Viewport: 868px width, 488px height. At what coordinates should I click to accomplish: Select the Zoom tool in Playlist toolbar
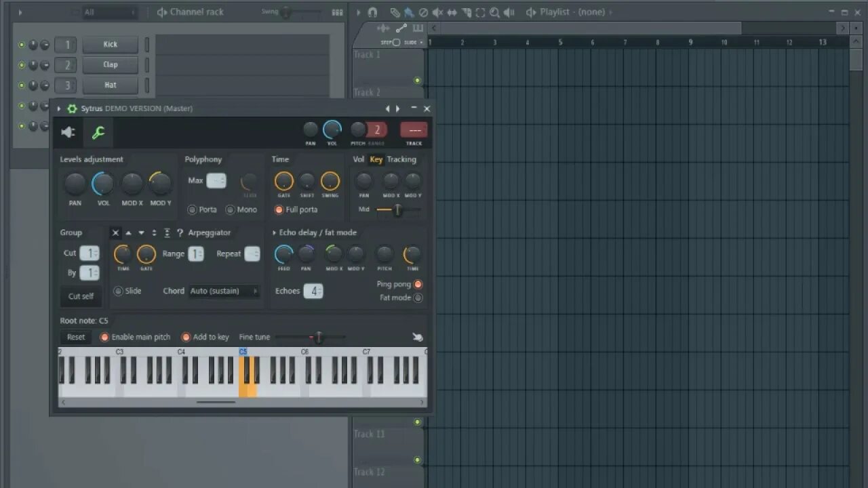[494, 12]
